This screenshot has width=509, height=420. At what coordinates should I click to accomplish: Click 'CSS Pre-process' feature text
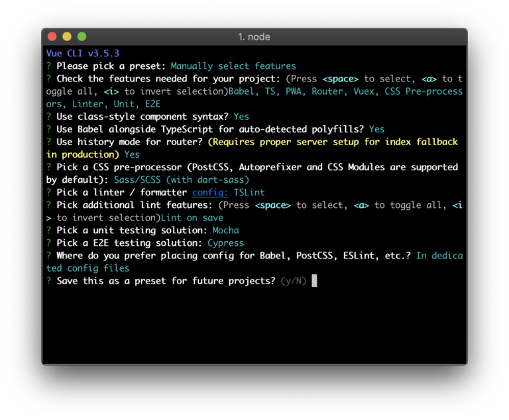pos(424,91)
